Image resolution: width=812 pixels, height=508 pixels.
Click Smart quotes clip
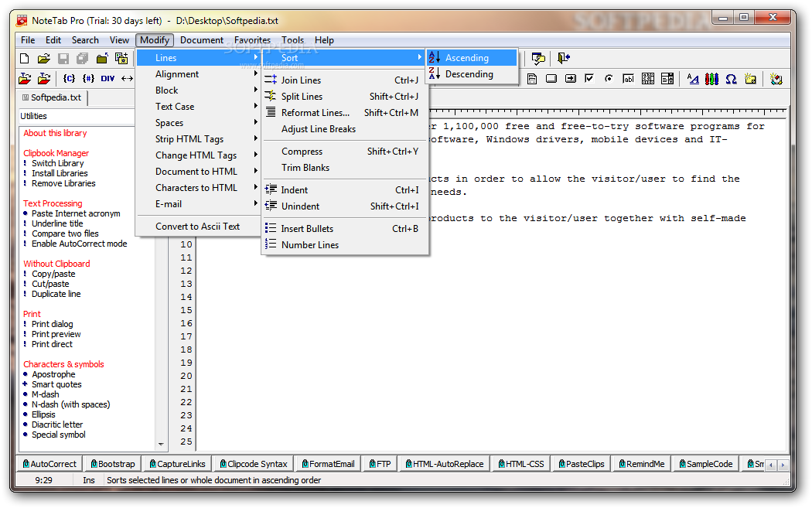(56, 384)
